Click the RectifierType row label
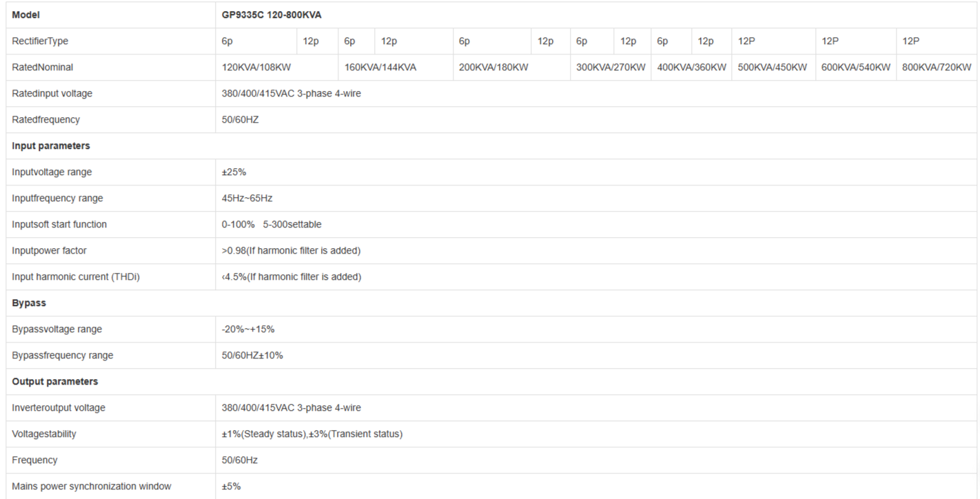 (40, 41)
